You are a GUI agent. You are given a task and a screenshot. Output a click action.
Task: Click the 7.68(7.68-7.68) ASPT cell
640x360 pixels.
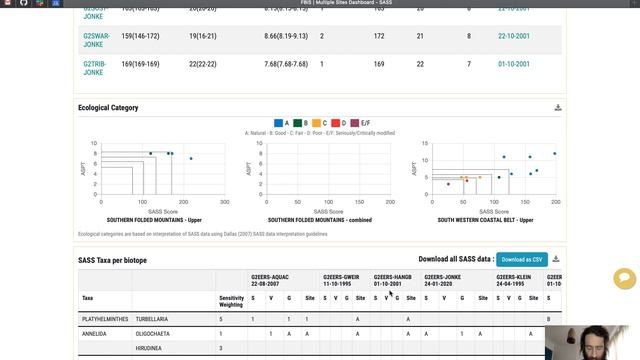[x=286, y=64]
